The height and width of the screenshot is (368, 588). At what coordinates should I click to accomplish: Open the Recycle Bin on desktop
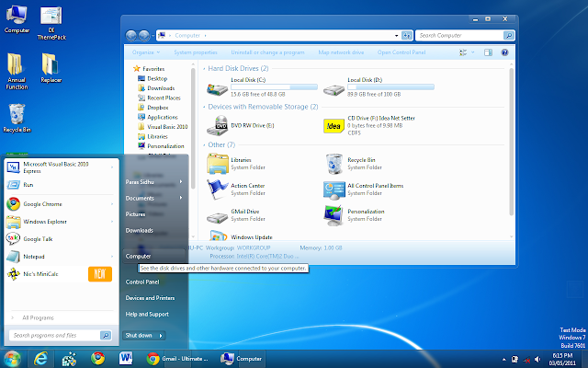[x=17, y=118]
